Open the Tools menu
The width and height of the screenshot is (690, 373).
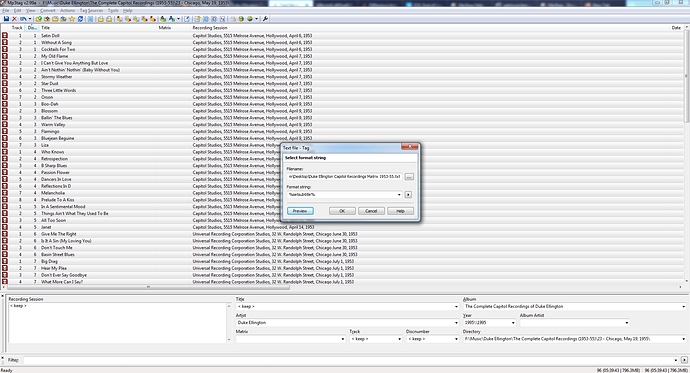pos(113,11)
